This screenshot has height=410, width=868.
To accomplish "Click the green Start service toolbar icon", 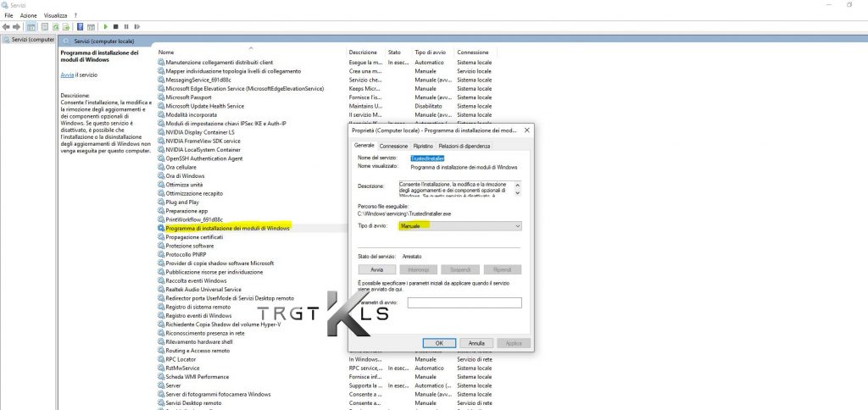I will pos(104,27).
